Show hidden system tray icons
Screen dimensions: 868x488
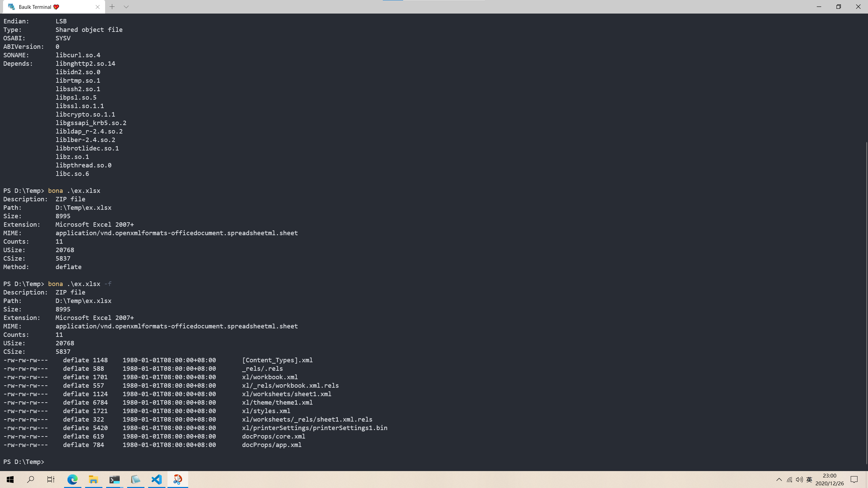tap(779, 480)
